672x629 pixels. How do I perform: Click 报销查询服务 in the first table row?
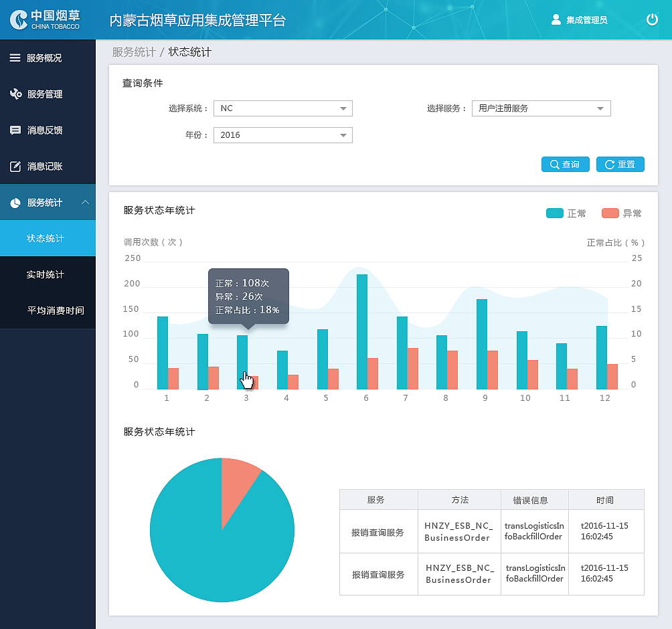(377, 532)
